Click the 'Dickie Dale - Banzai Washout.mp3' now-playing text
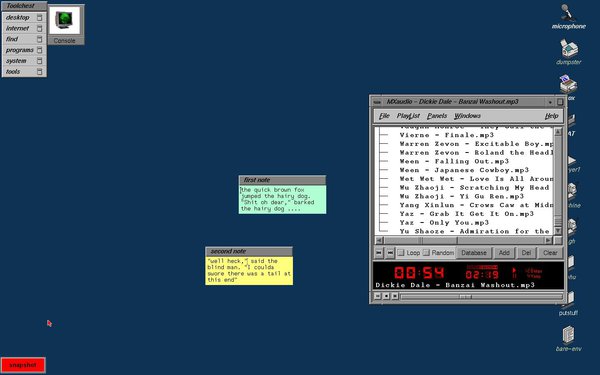 (455, 285)
